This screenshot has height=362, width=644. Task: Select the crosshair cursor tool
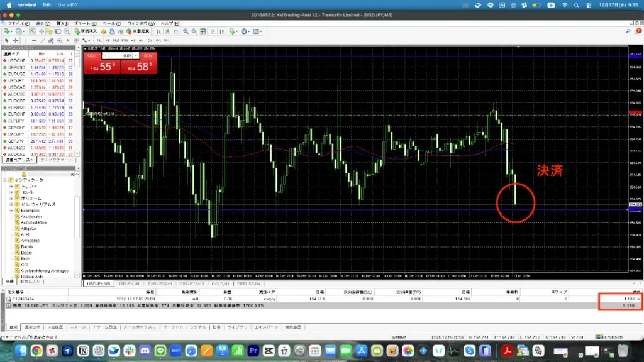15,40
